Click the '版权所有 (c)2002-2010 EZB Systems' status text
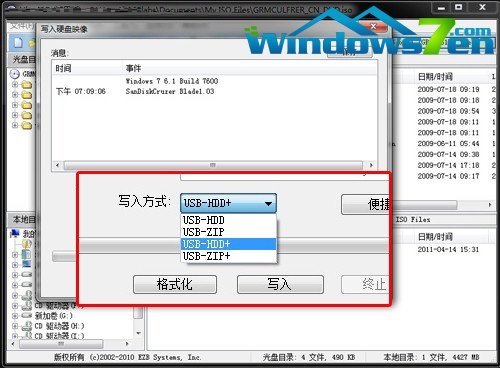Viewport: 500px width, 368px height. click(x=127, y=357)
